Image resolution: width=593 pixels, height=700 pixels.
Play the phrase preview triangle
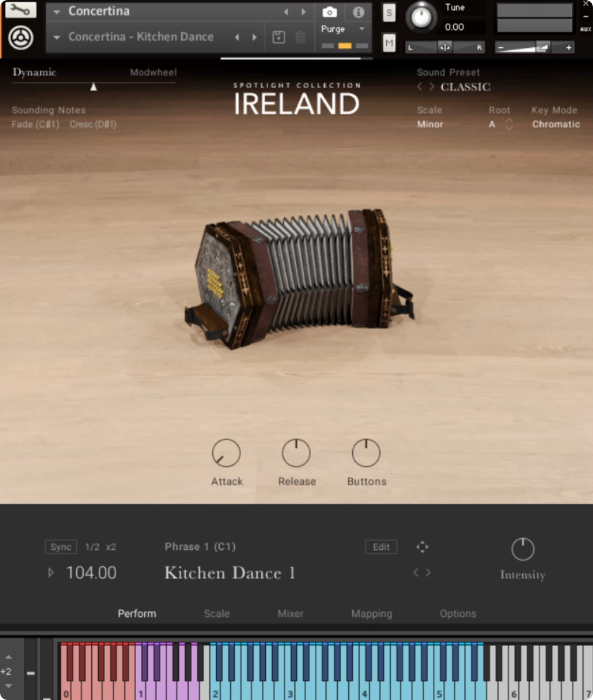pyautogui.click(x=51, y=572)
